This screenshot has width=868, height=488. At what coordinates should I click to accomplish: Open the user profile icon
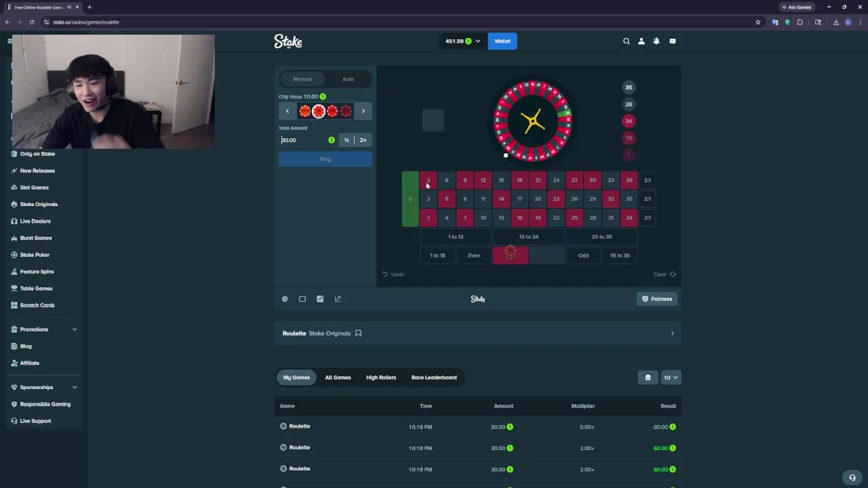(642, 41)
